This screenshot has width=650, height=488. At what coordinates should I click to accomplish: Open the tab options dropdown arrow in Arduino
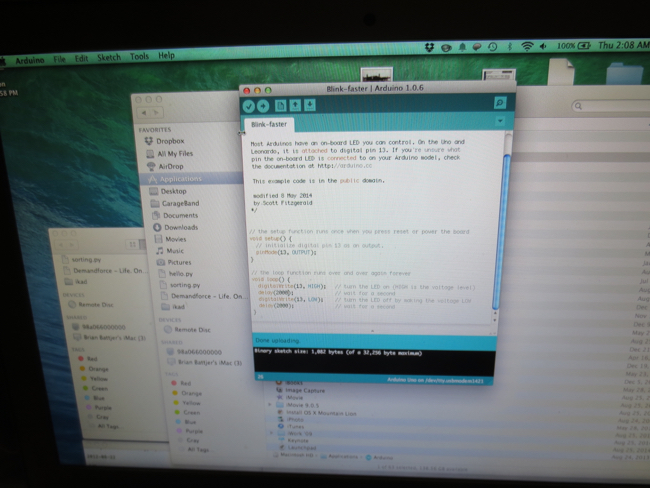[500, 121]
